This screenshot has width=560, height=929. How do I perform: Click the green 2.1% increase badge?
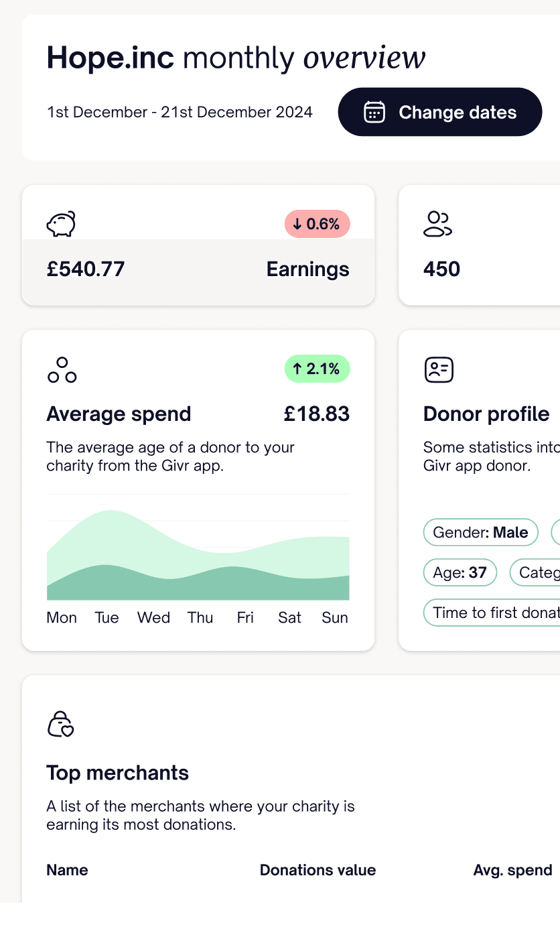317,369
